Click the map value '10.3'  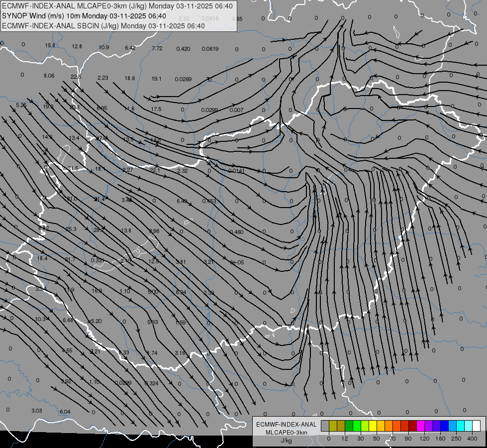pos(40,319)
